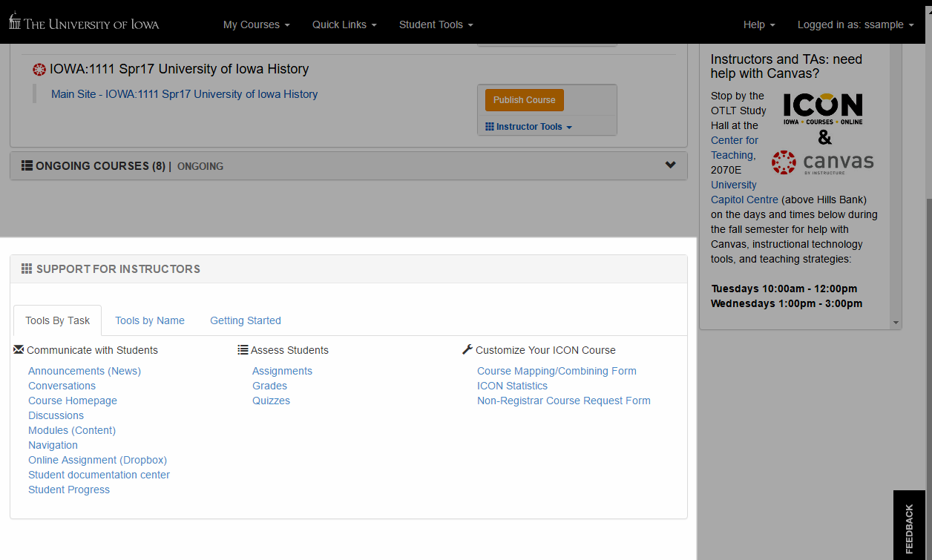932x560 pixels.
Task: Expand the Instructor Tools dropdown
Action: (x=528, y=127)
